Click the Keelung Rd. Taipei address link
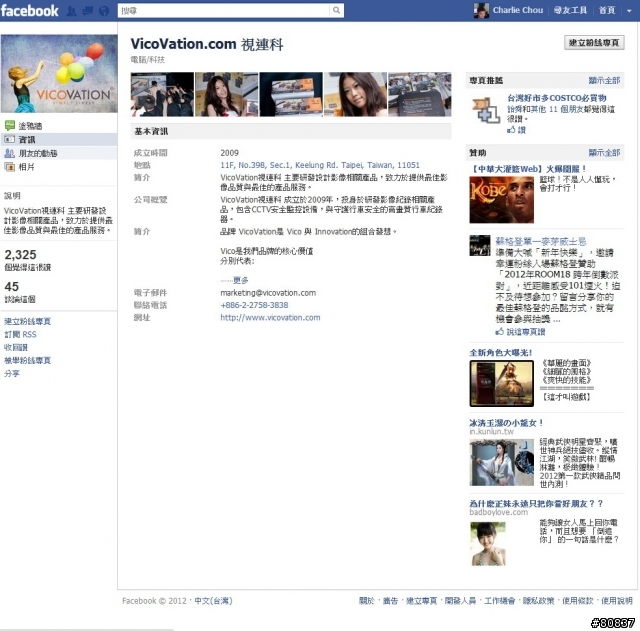 [x=320, y=165]
